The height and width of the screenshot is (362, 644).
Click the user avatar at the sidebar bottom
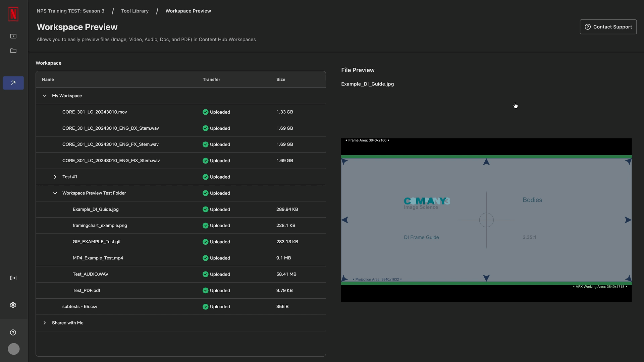pos(13,349)
